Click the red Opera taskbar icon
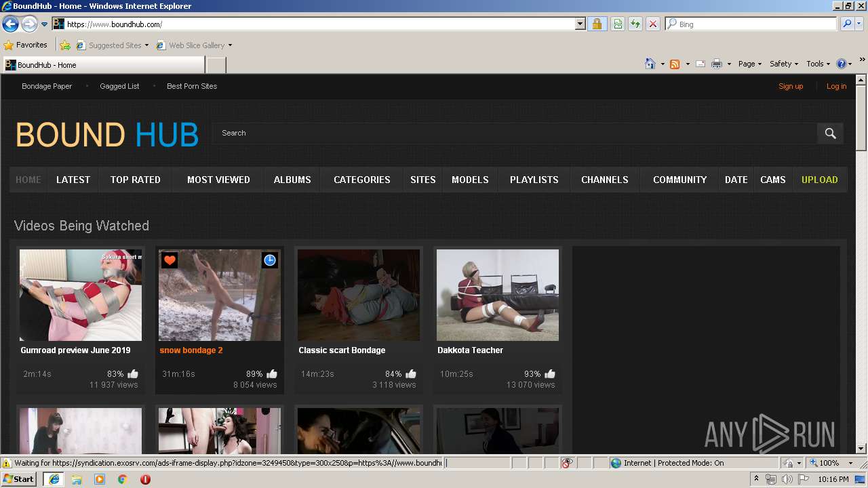The image size is (868, 488). click(x=145, y=479)
